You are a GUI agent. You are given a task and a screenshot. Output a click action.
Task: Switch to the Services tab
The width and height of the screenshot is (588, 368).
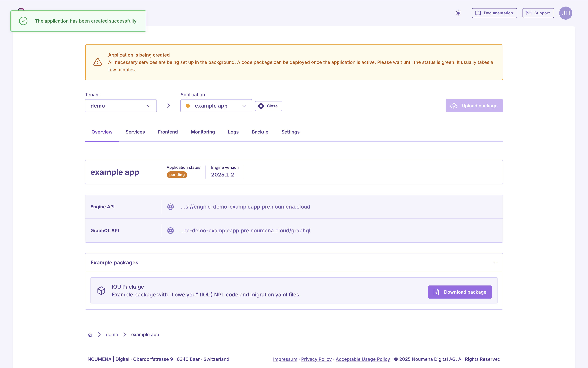(135, 132)
